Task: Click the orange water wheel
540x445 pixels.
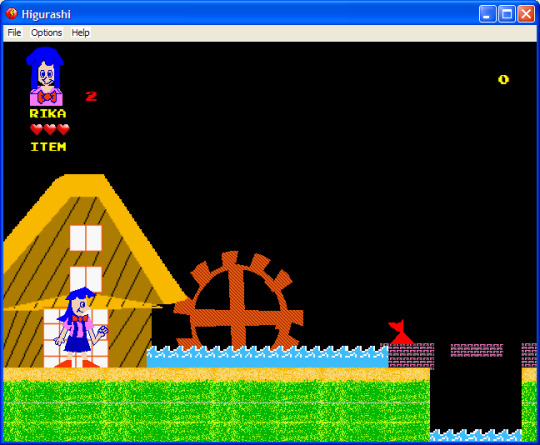Action: 239,300
